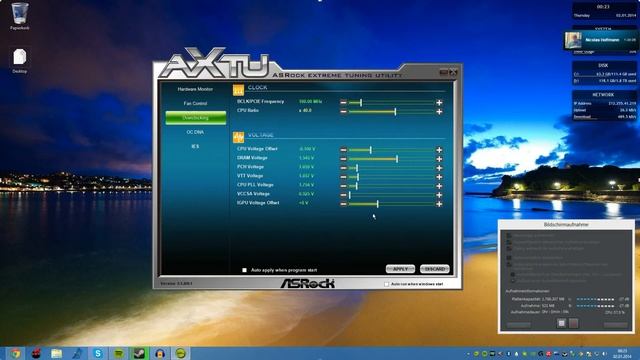Image resolution: width=640 pixels, height=360 pixels.
Task: Click the BCLK/PCIE Frequency slider
Action: point(391,102)
